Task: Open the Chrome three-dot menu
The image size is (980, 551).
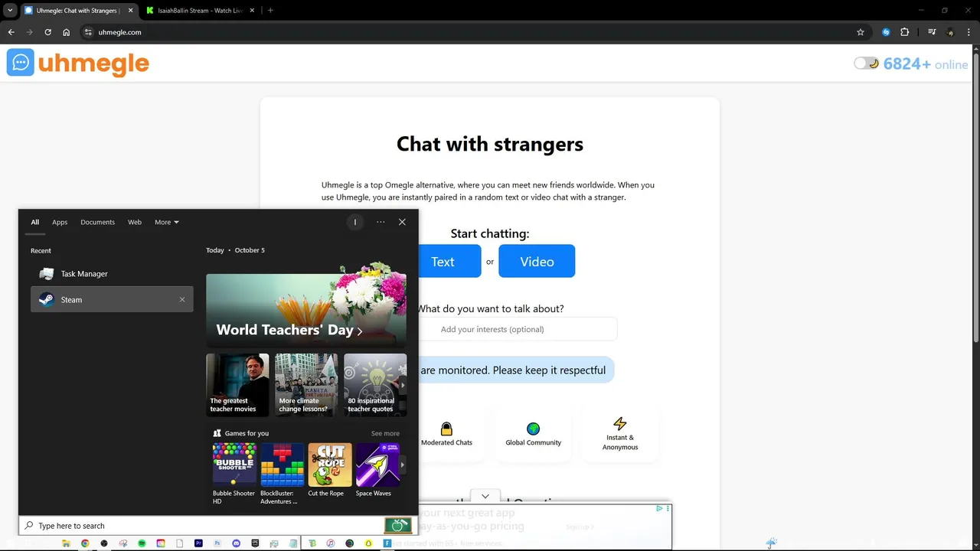Action: (969, 32)
